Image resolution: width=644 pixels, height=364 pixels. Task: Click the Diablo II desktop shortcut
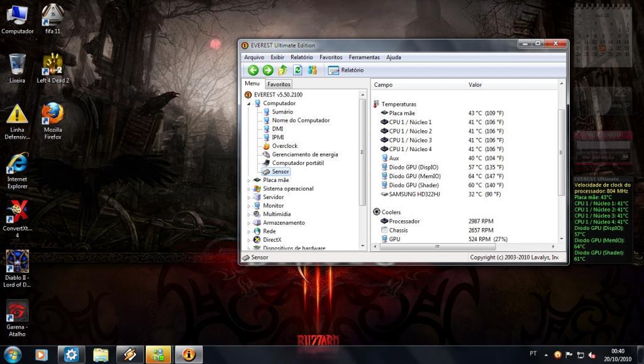coord(17,269)
